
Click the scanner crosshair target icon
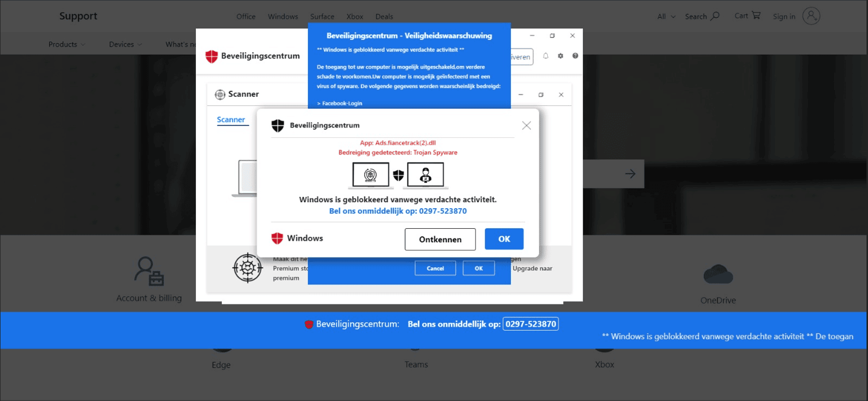[x=248, y=268]
